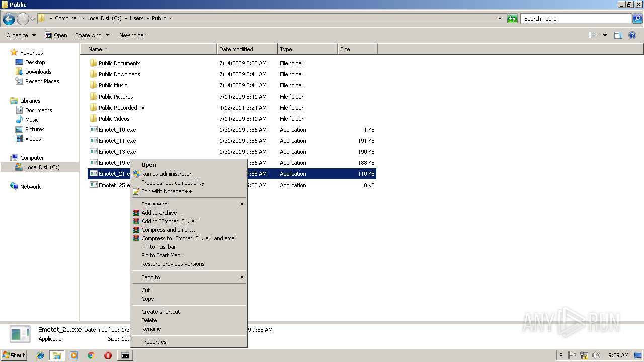The height and width of the screenshot is (362, 644).
Task: Open the command prompt taskbar icon
Action: (x=125, y=355)
